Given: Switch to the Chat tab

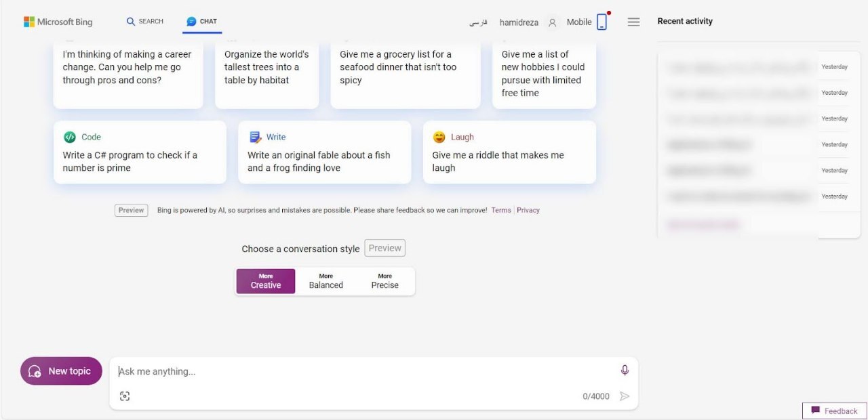Looking at the screenshot, I should click(202, 22).
